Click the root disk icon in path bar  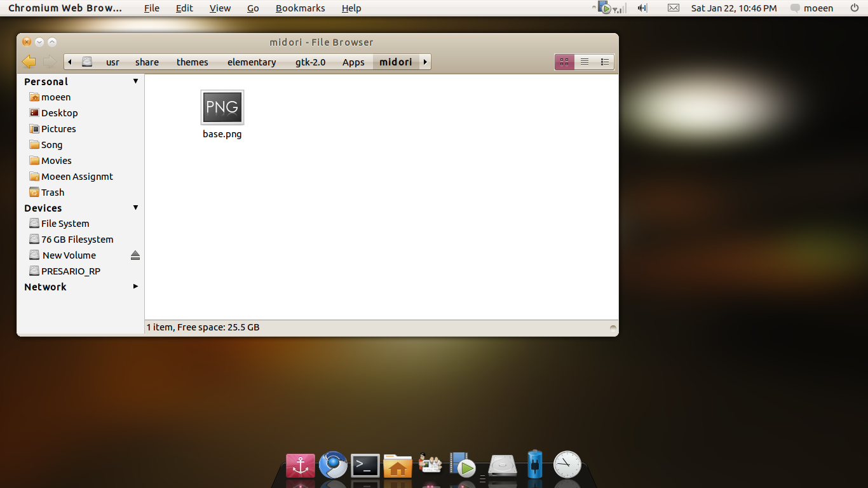click(88, 62)
